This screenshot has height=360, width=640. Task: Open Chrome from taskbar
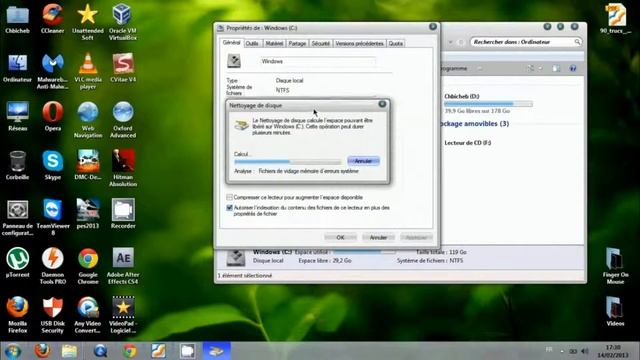click(x=130, y=351)
